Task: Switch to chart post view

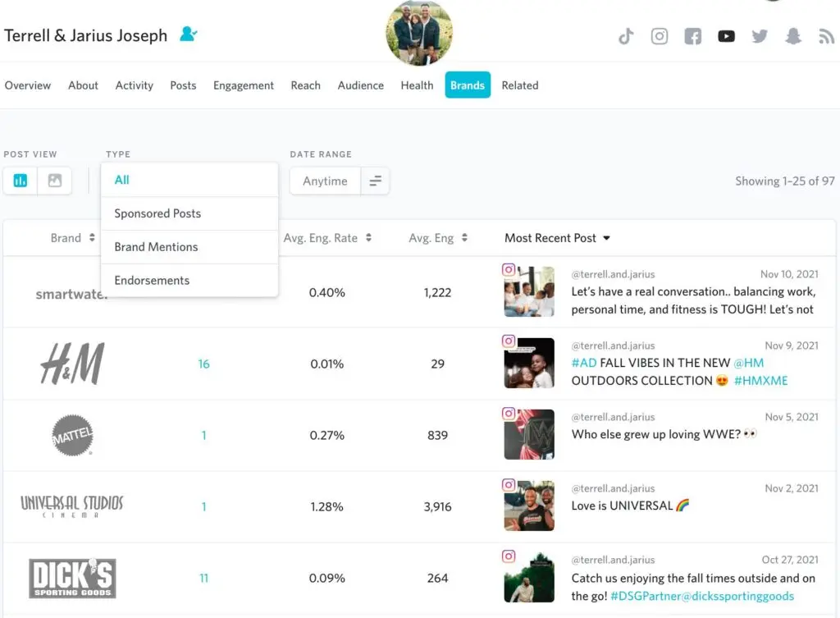Action: coord(21,181)
